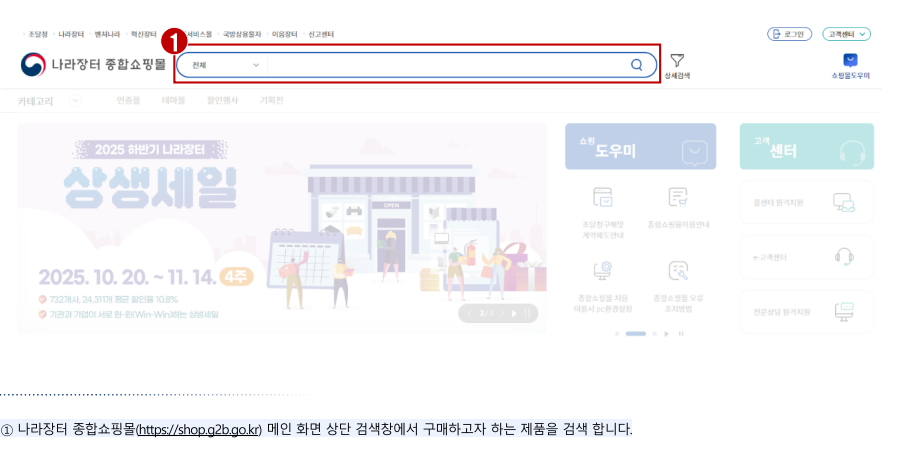Click the 나라장터 종합쇼핑몰 logo
Screen dimensions: 914x465
click(93, 65)
